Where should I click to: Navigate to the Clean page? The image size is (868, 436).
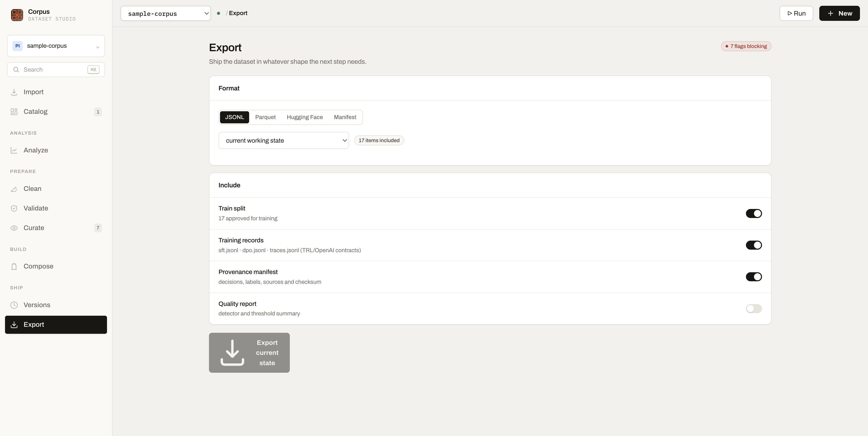point(56,189)
